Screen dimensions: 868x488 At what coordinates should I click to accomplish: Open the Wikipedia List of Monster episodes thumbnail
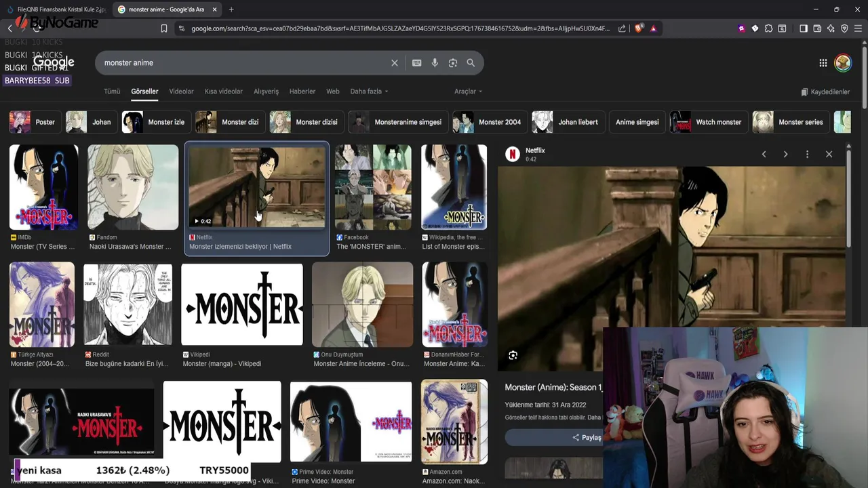[x=454, y=187]
